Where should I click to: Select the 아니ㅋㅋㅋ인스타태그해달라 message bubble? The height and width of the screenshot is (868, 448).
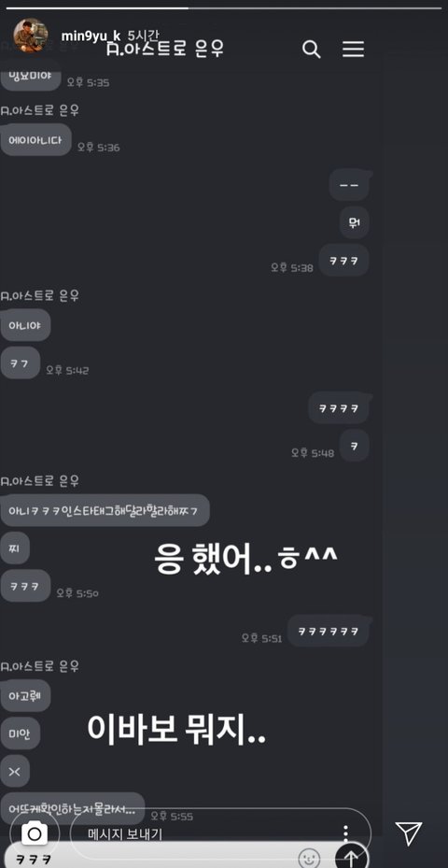click(105, 510)
